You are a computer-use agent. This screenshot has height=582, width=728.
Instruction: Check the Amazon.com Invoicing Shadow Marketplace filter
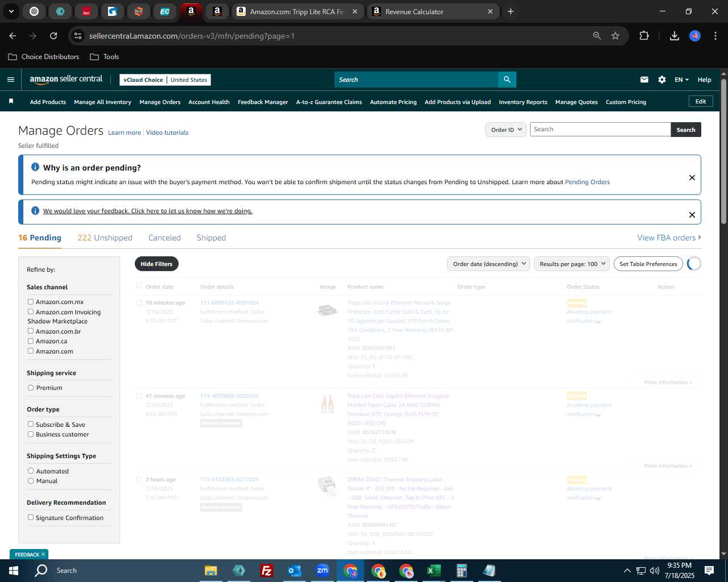pos(31,311)
